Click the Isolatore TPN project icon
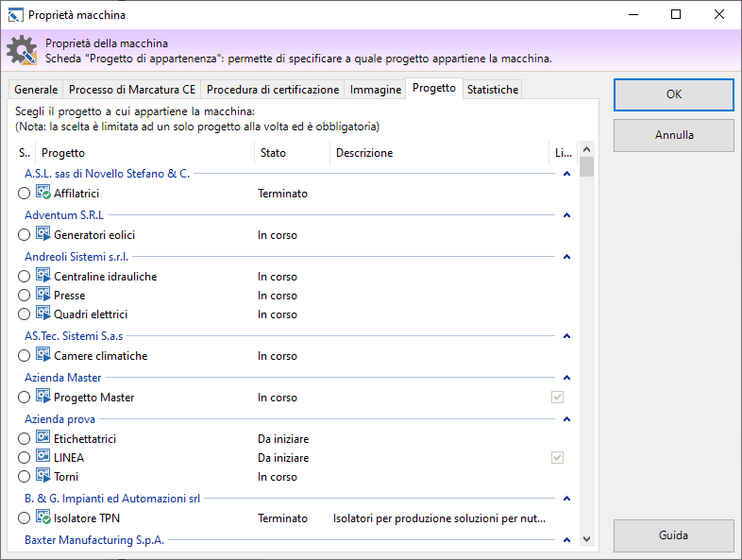This screenshot has width=742, height=560. click(x=42, y=518)
